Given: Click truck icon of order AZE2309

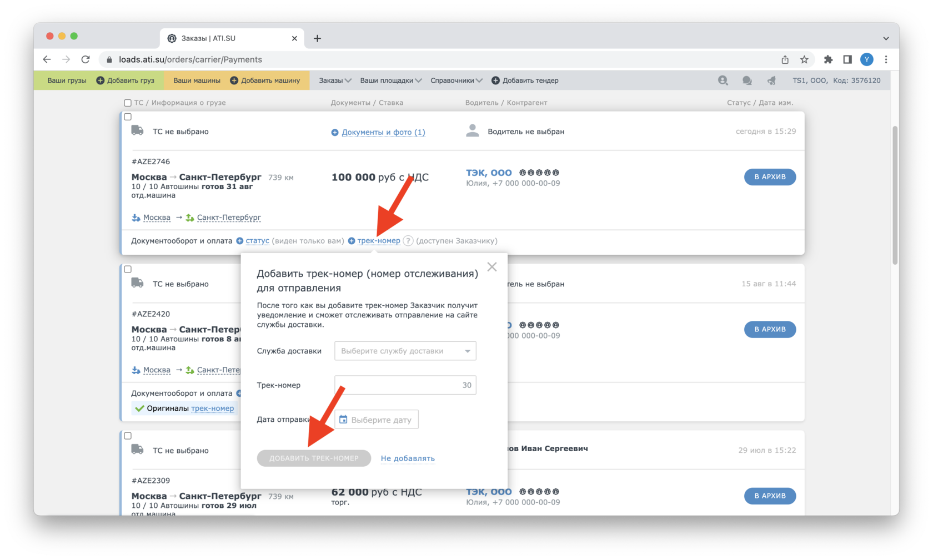Looking at the screenshot, I should coord(137,450).
